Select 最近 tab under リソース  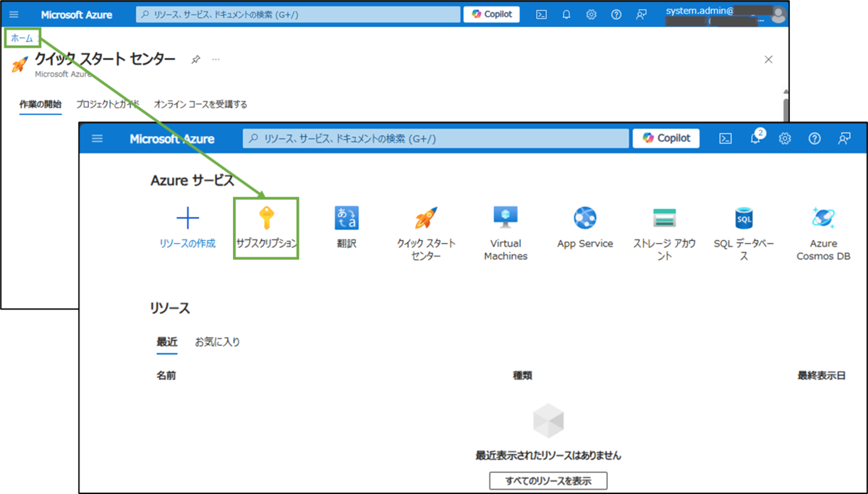pos(167,343)
